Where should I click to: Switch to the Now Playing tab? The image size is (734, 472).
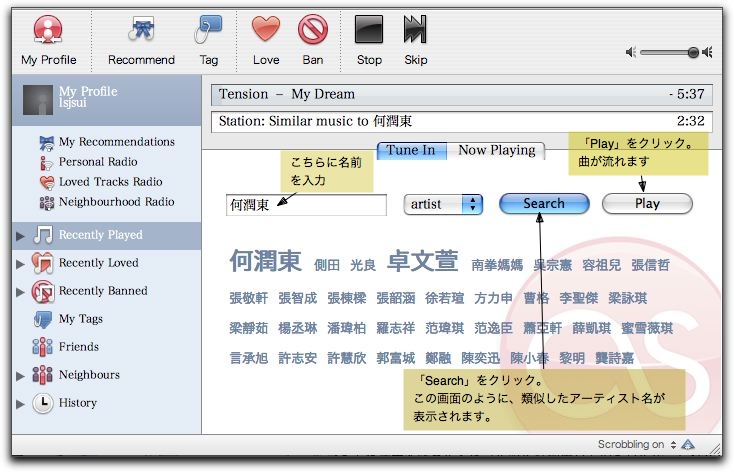[x=496, y=150]
